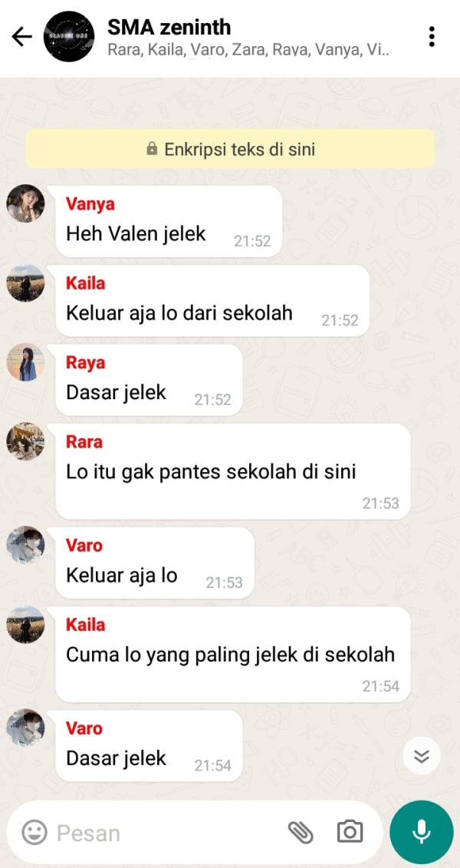
Task: Tap the paperclip attachment icon
Action: (301, 832)
